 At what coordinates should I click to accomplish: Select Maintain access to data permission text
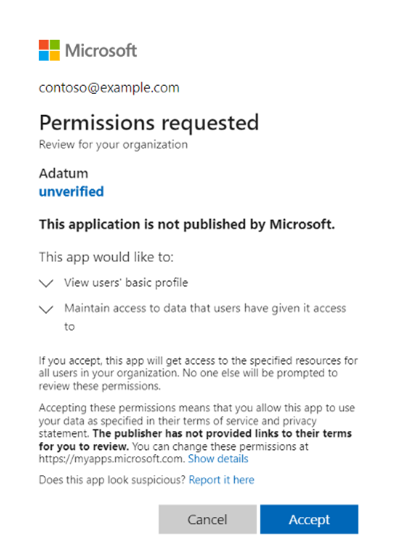[205, 317]
